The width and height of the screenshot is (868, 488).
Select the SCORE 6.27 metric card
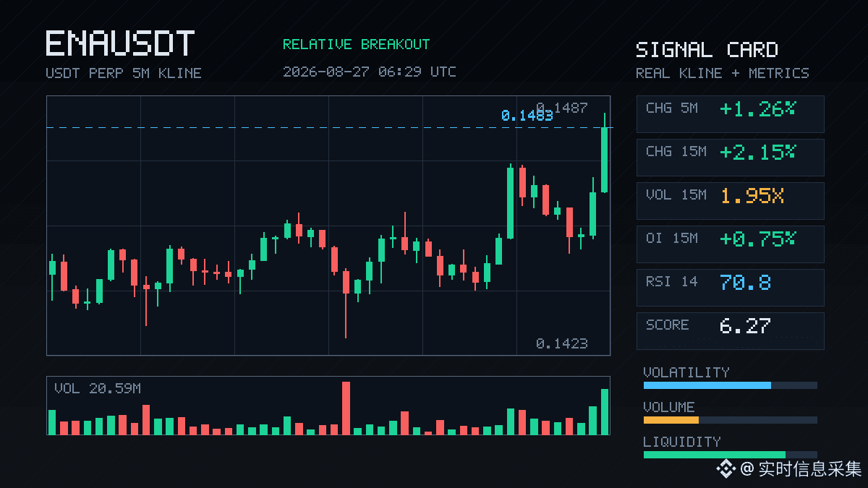[x=730, y=331]
